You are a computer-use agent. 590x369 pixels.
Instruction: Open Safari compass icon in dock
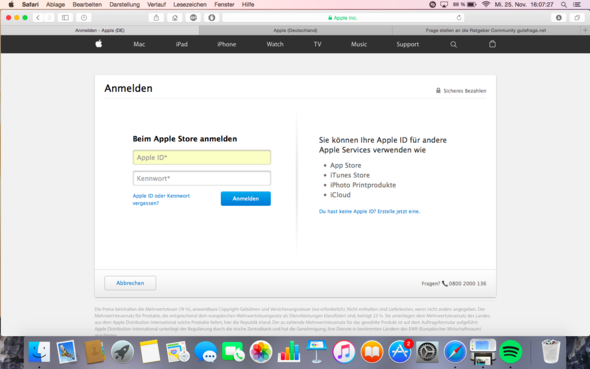coord(455,352)
